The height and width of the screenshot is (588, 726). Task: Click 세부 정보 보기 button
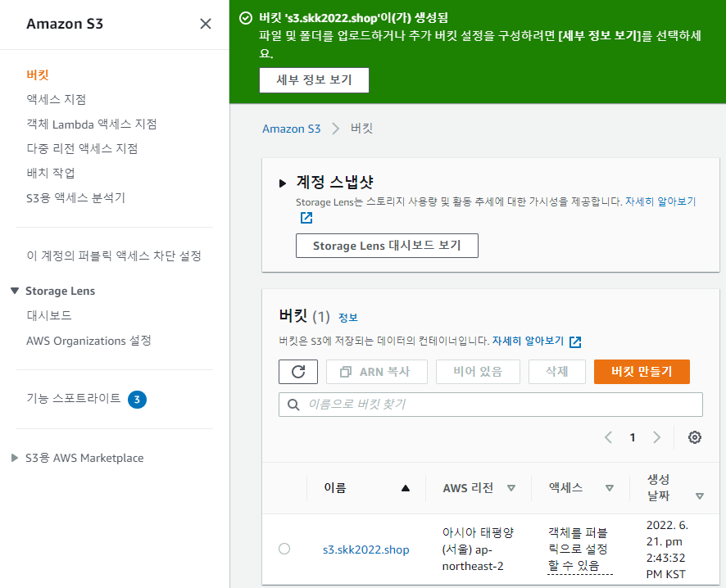pyautogui.click(x=314, y=80)
